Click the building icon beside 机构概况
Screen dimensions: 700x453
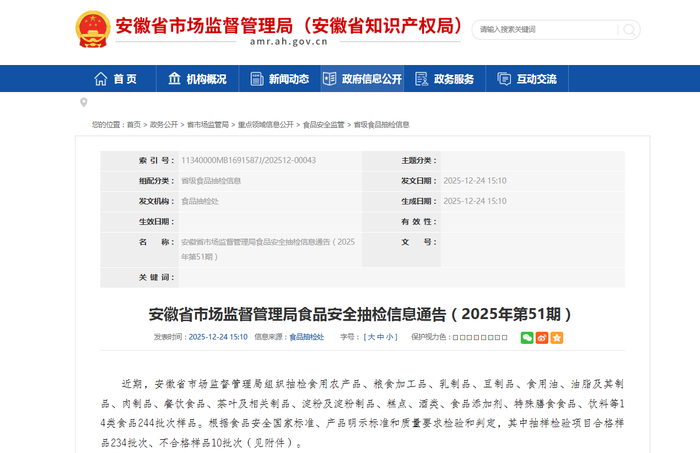click(174, 79)
